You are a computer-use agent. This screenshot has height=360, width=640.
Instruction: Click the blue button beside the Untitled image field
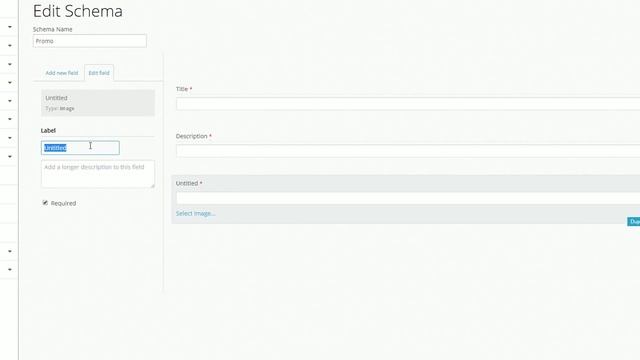click(633, 222)
